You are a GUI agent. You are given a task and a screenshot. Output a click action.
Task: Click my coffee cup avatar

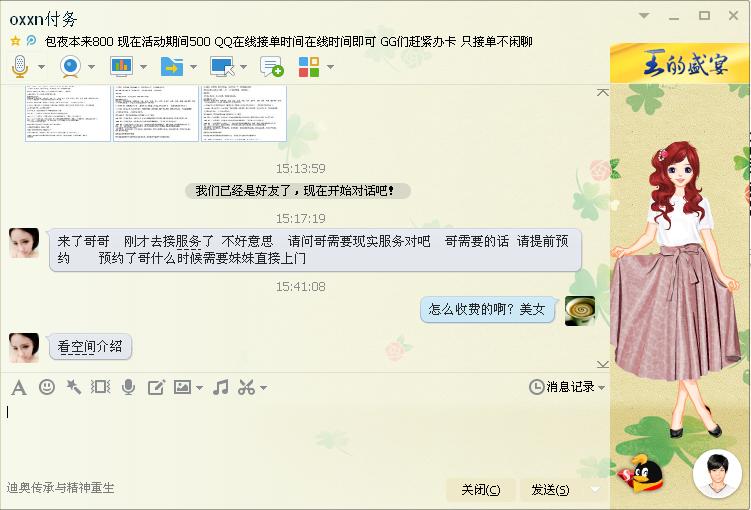click(580, 311)
